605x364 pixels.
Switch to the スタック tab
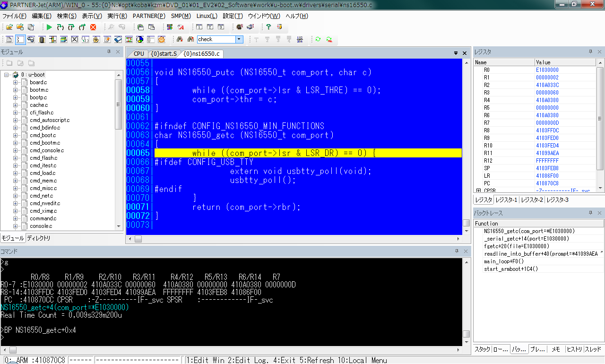[x=482, y=349]
